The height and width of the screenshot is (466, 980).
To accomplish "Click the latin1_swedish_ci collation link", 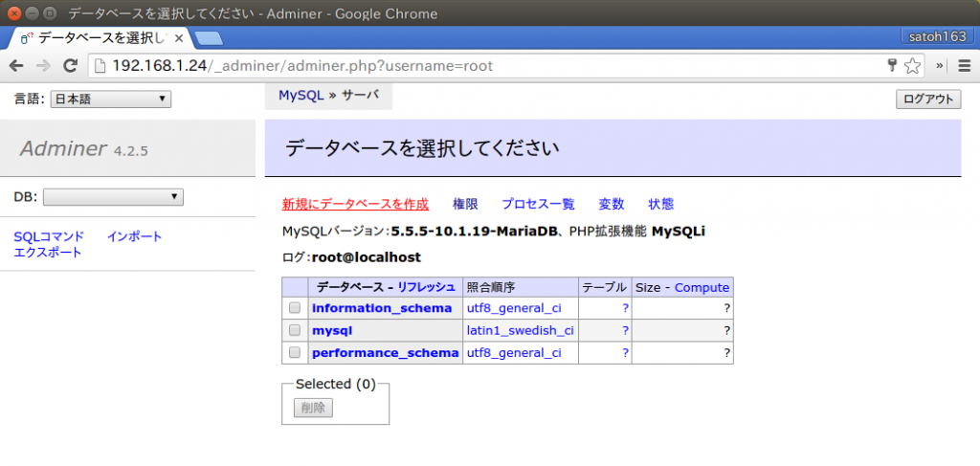I will point(520,330).
